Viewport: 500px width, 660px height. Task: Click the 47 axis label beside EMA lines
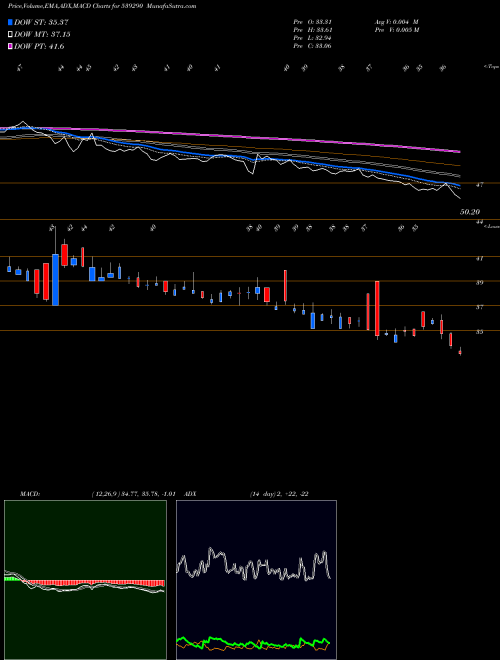click(481, 184)
